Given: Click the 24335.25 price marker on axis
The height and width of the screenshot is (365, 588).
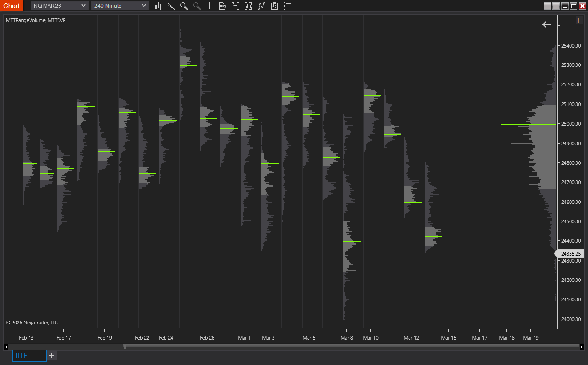Looking at the screenshot, I should click(x=570, y=254).
